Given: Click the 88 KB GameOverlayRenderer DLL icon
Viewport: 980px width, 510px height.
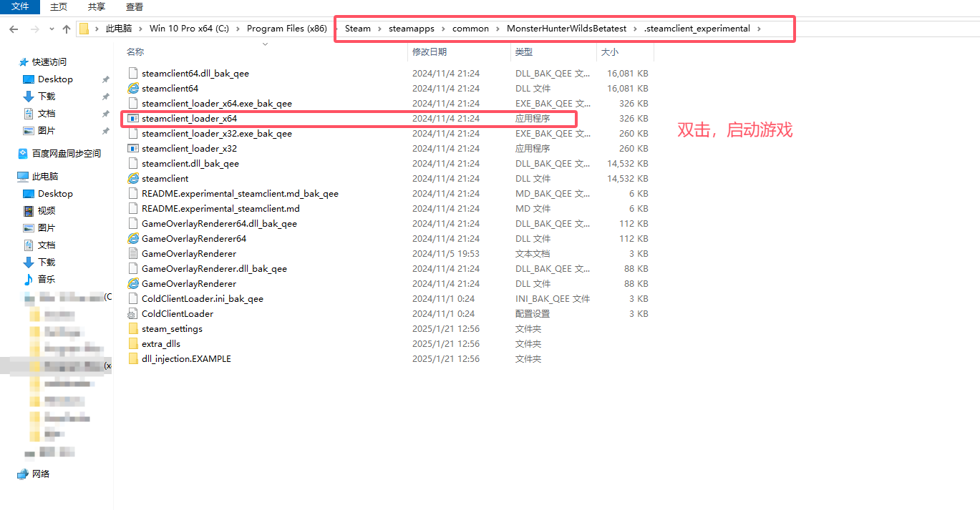Looking at the screenshot, I should tap(133, 284).
